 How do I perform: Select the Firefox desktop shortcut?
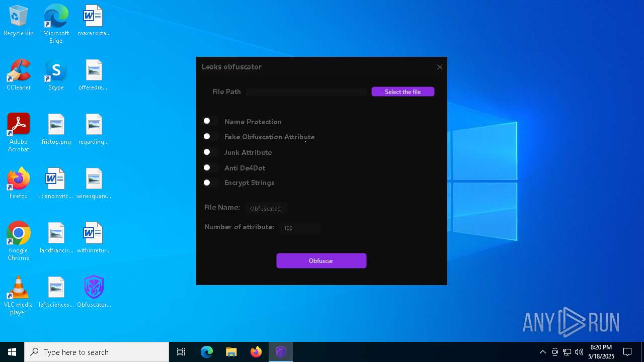click(x=19, y=184)
